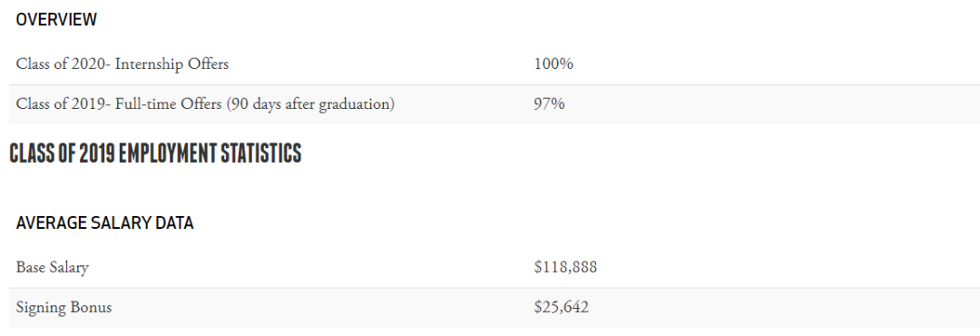Image resolution: width=980 pixels, height=336 pixels.
Task: Click 2019 in the large Employment Statistics heading
Action: pyautogui.click(x=97, y=153)
